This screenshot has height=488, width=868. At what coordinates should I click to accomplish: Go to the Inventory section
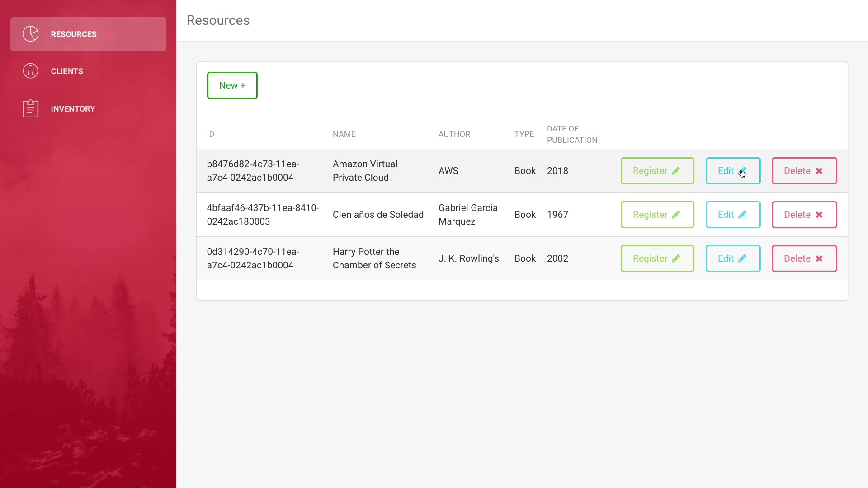pyautogui.click(x=73, y=109)
